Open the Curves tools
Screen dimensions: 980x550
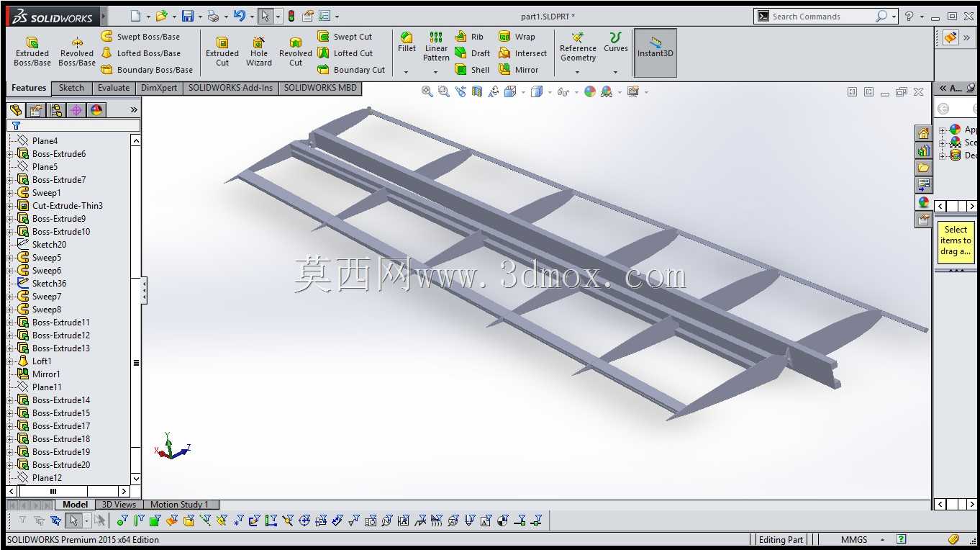(615, 42)
